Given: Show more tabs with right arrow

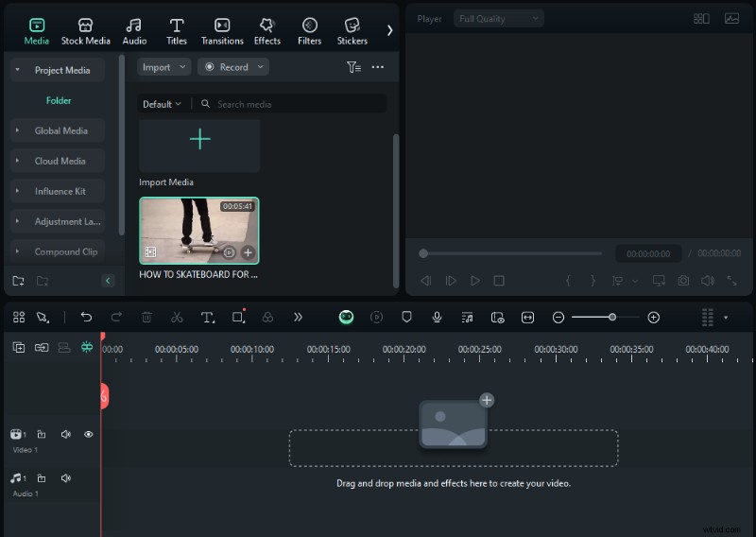Looking at the screenshot, I should pyautogui.click(x=389, y=31).
